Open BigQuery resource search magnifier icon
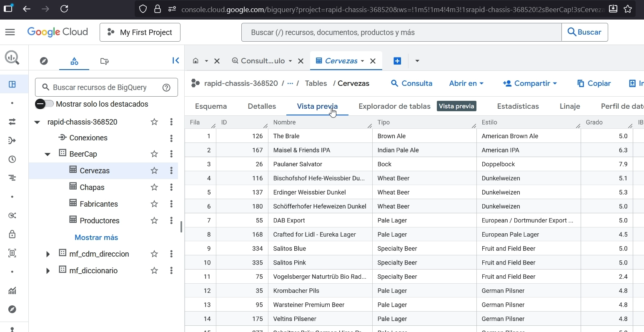 (12, 57)
